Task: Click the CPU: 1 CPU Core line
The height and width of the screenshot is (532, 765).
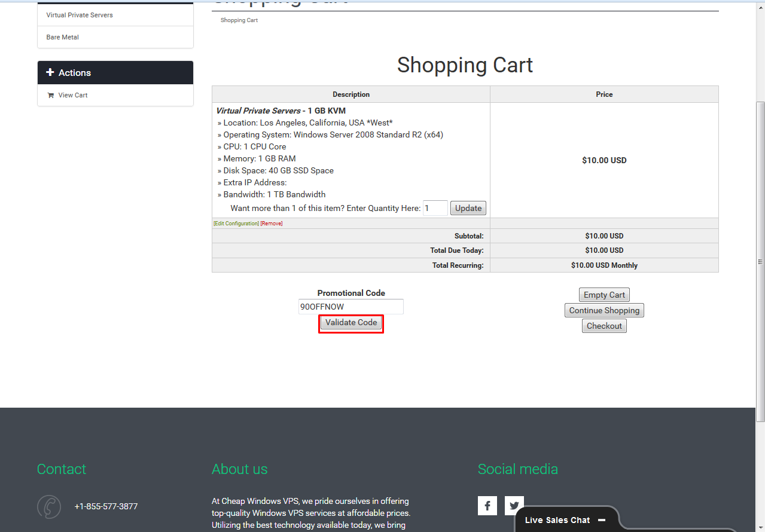Action: click(x=252, y=146)
